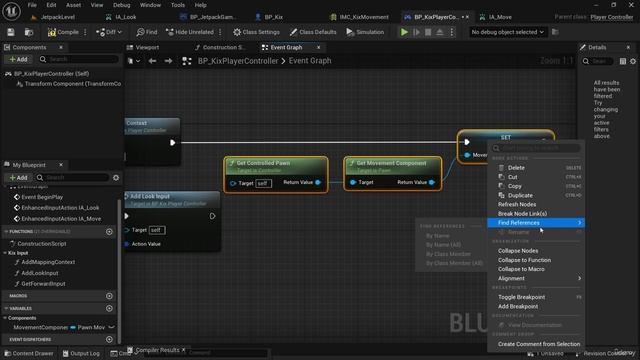640x360 pixels.
Task: Click the Compile button
Action: [x=63, y=32]
